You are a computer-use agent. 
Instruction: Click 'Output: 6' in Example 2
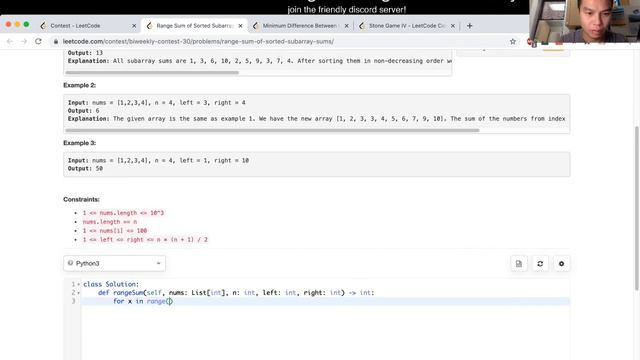(x=84, y=111)
